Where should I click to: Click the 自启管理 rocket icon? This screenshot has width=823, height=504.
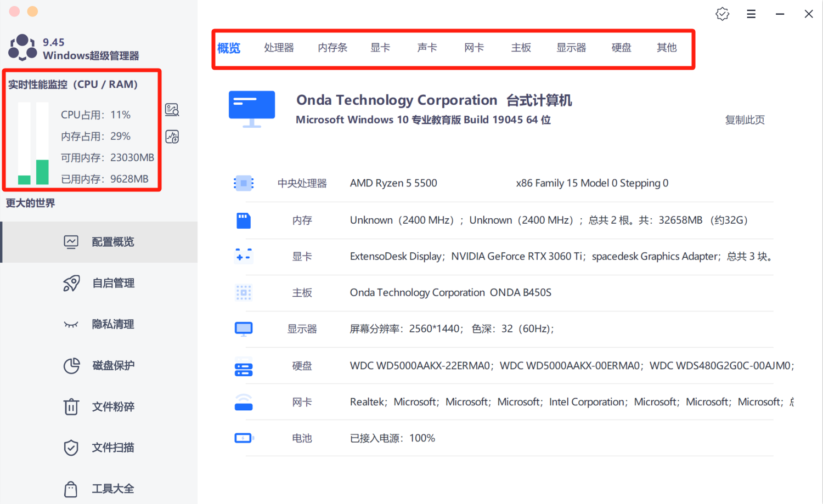71,283
